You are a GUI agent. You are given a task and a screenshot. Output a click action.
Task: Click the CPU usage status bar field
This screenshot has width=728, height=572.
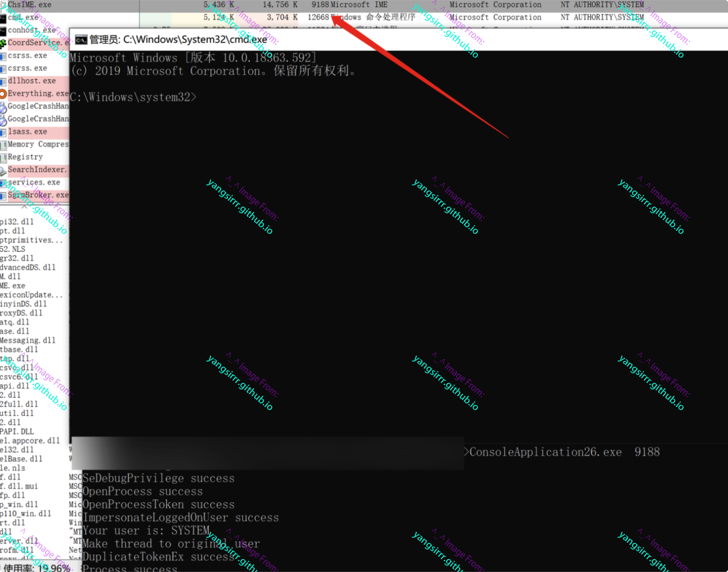[x=37, y=568]
